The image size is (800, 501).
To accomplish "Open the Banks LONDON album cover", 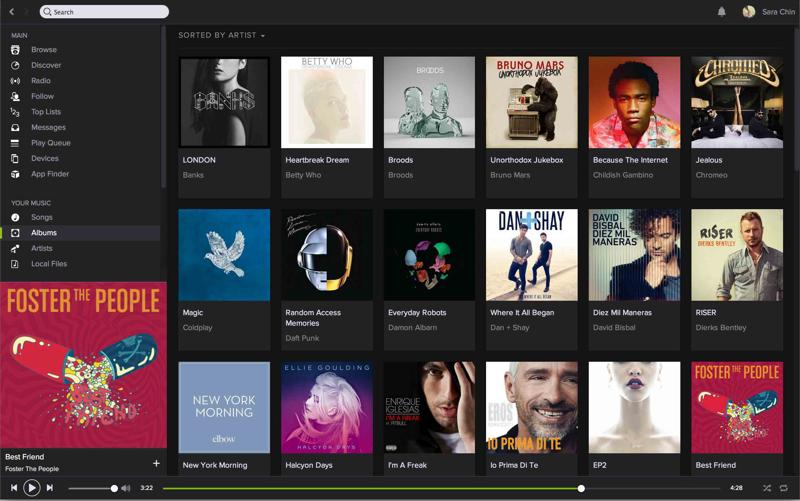I will [x=224, y=102].
